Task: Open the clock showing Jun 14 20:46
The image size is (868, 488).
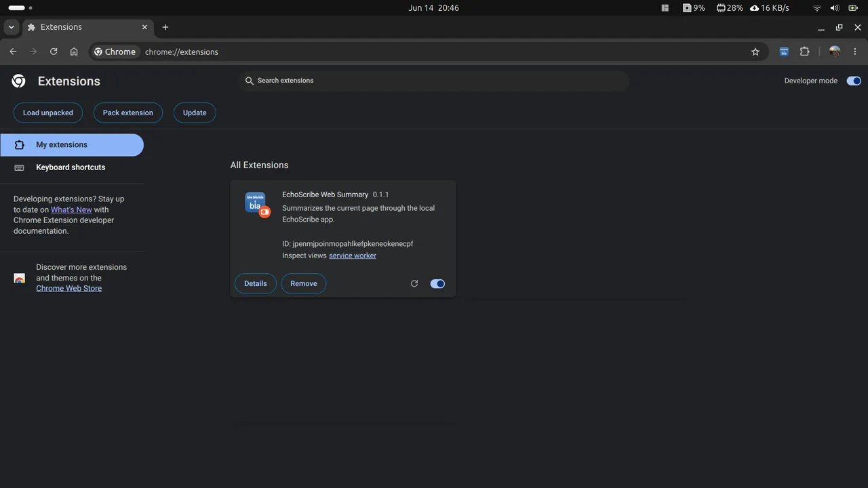Action: point(434,8)
